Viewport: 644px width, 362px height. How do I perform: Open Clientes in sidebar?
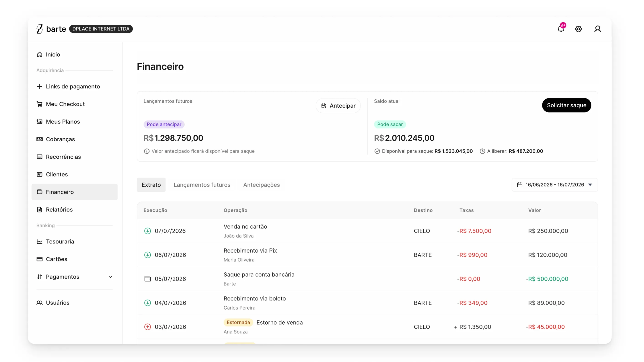[74, 174]
